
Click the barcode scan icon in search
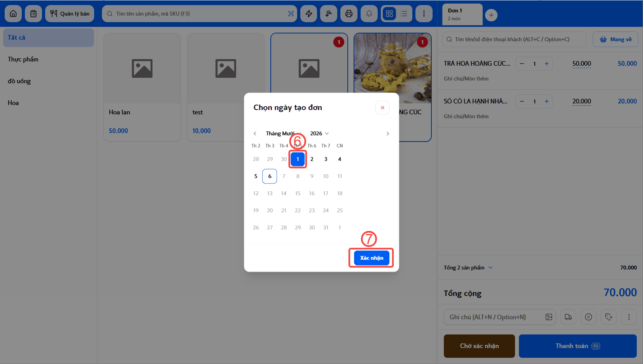pyautogui.click(x=291, y=14)
